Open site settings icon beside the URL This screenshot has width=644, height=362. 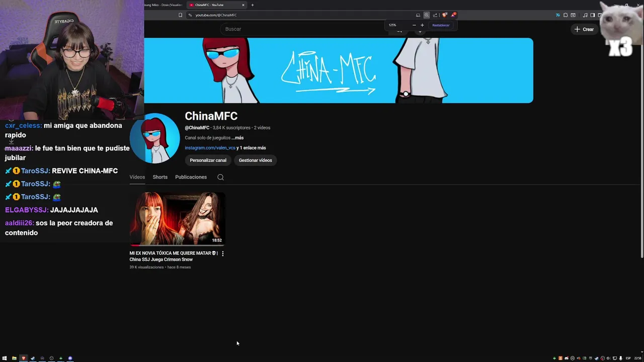pos(190,15)
